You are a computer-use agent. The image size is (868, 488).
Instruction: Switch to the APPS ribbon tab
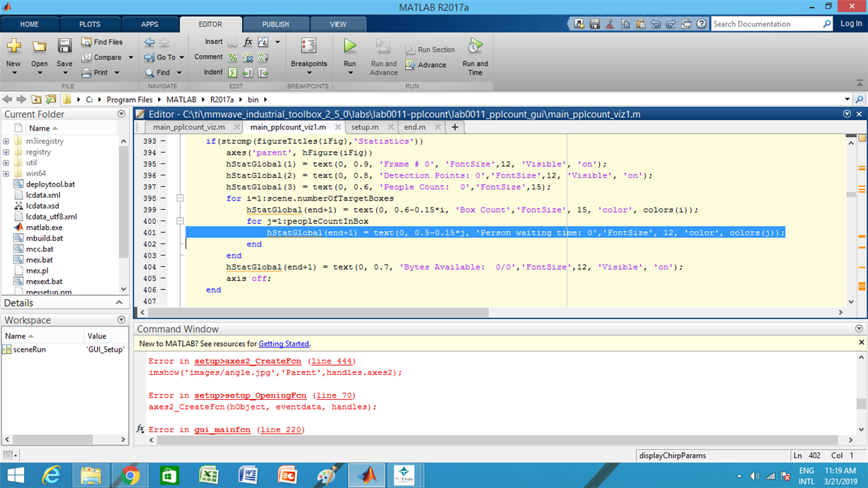150,24
